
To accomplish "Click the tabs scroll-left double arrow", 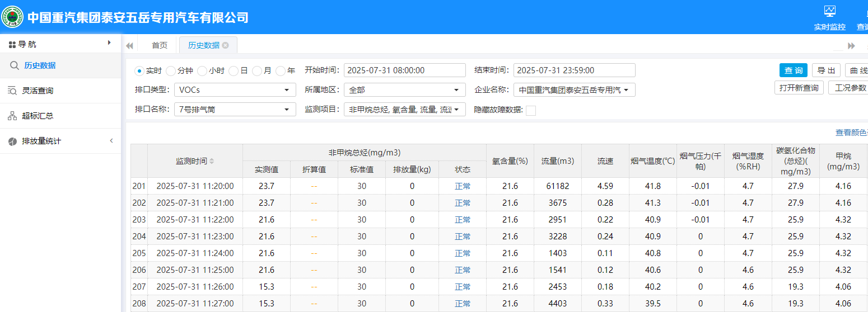I will click(129, 46).
